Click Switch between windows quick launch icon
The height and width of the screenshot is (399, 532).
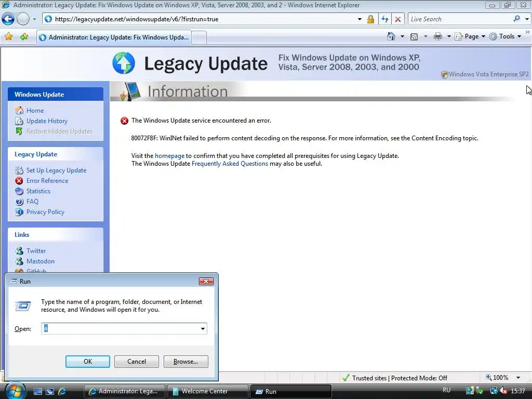50,391
